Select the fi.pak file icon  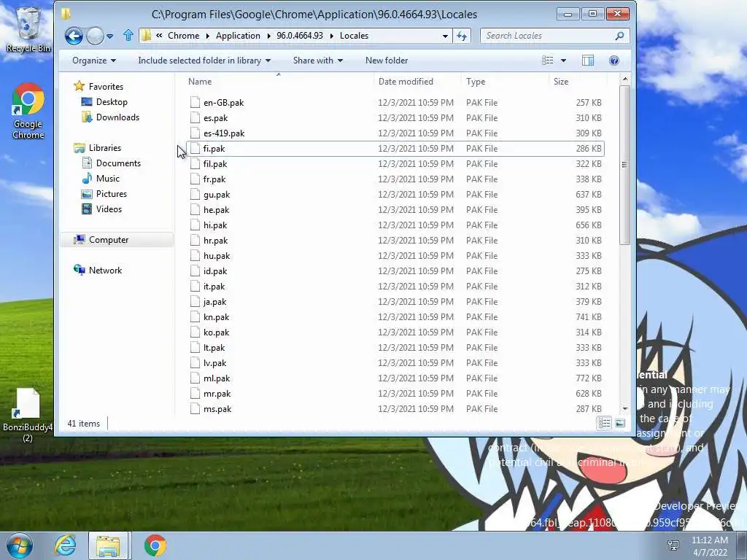point(194,148)
